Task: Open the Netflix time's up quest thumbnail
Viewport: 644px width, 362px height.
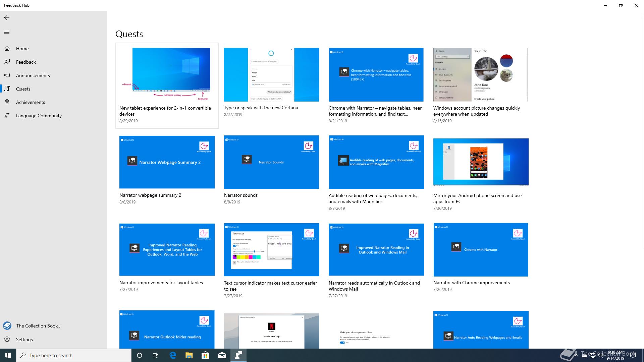Action: [x=271, y=331]
